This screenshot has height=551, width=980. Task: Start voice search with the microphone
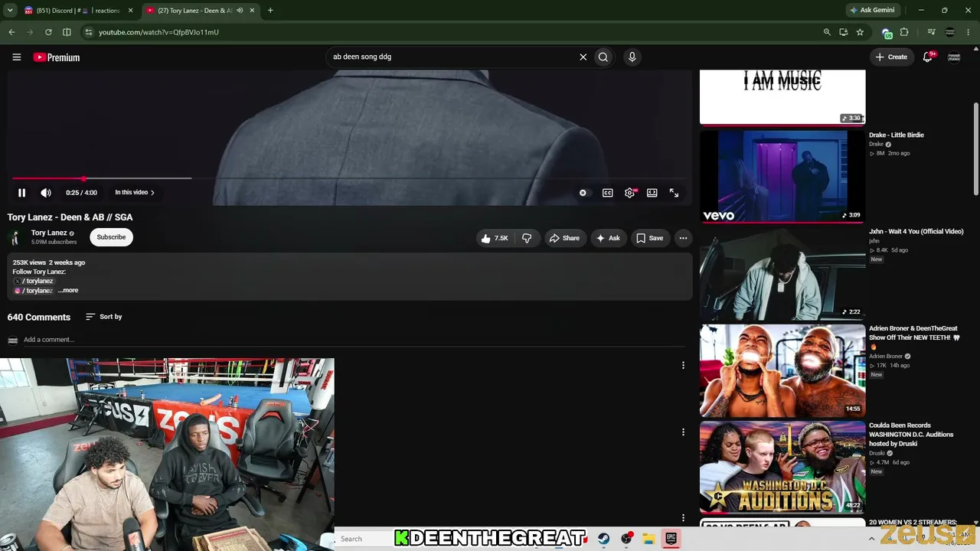[x=632, y=57]
